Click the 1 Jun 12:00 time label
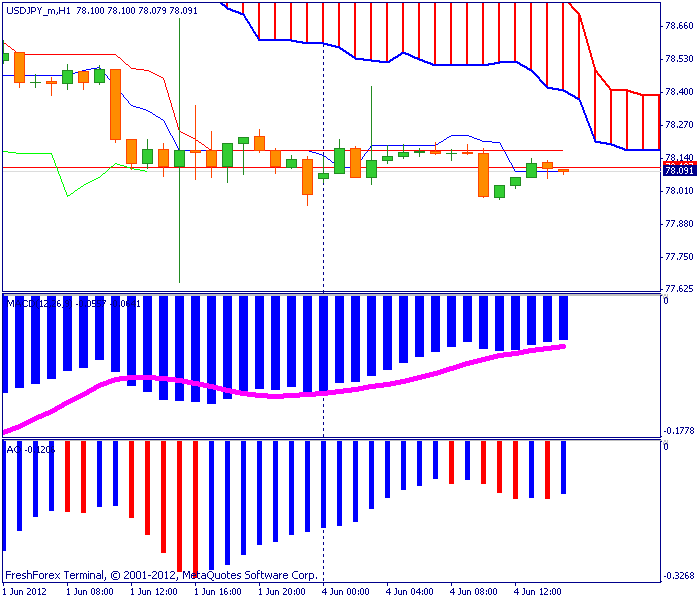Viewport: 700px width, 600px height. pos(154,592)
